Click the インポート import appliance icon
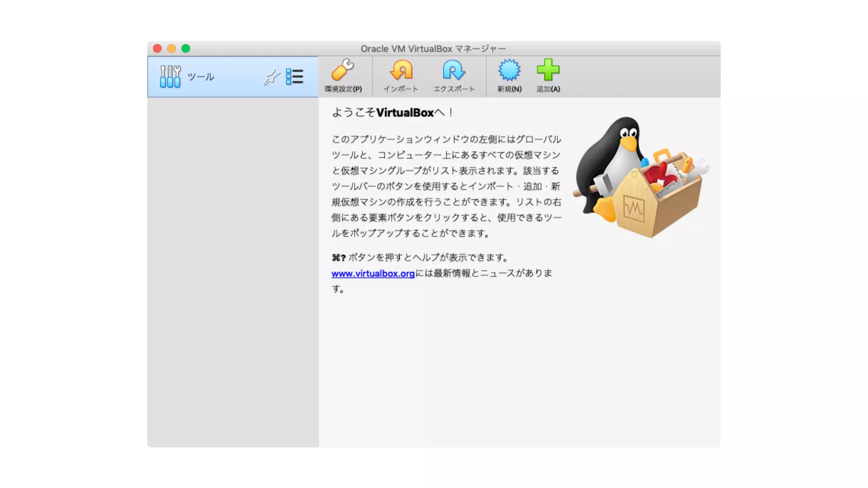This screenshot has width=868, height=488. pos(401,76)
